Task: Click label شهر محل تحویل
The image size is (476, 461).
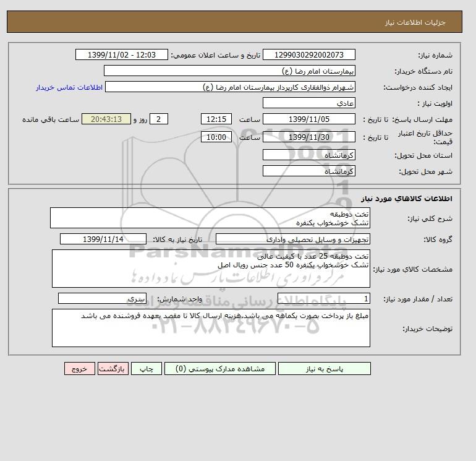Action: 425,171
